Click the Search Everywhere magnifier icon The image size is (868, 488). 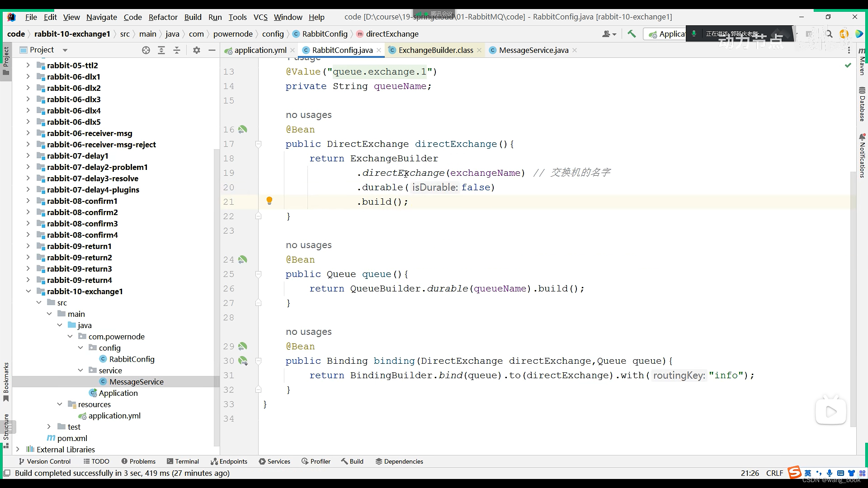pos(829,34)
